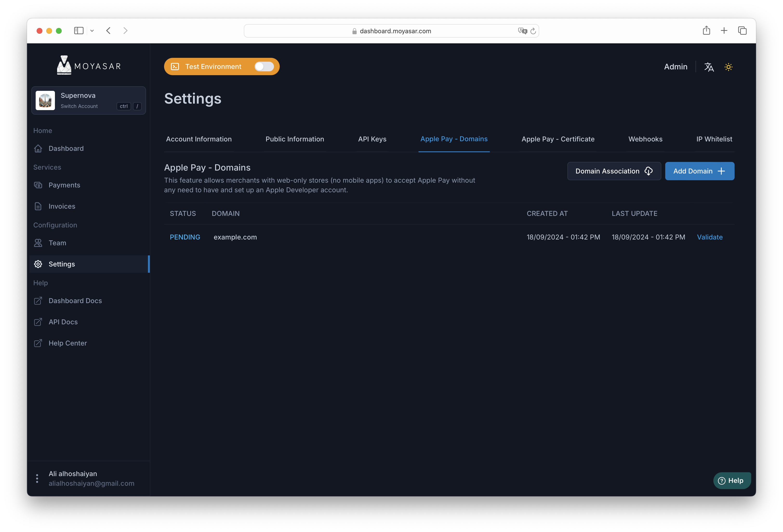This screenshot has width=783, height=532.
Task: Click the Add Domain button
Action: (699, 171)
